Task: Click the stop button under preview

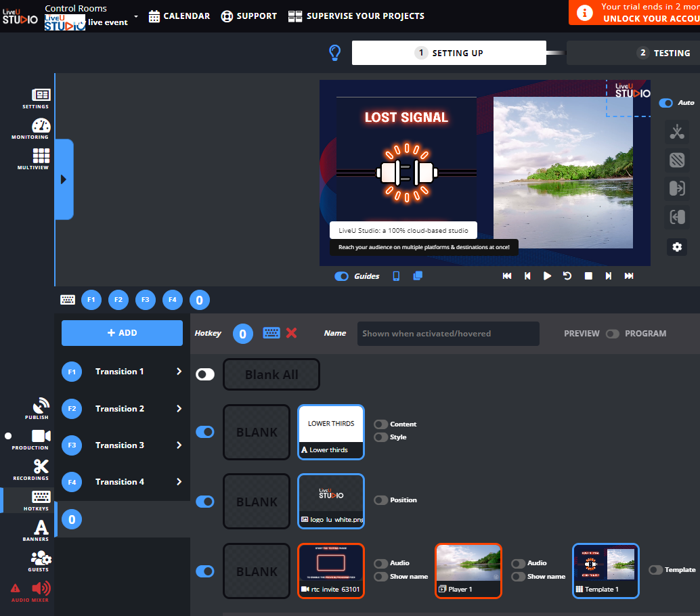Action: (x=588, y=276)
